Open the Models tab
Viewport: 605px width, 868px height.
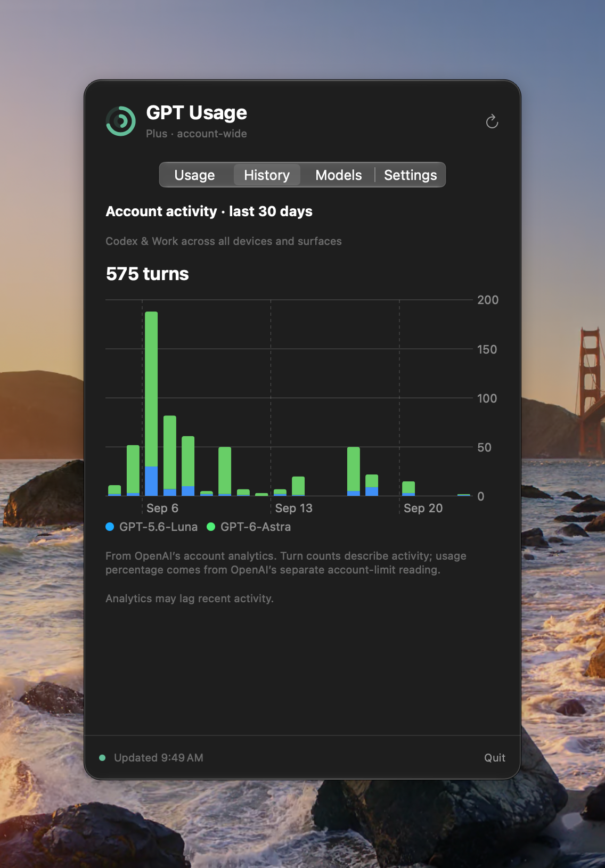338,175
